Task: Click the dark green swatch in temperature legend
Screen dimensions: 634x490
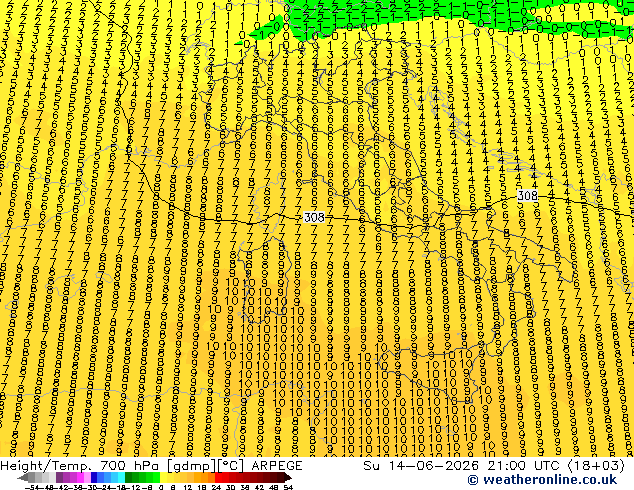Action: pyautogui.click(x=128, y=478)
